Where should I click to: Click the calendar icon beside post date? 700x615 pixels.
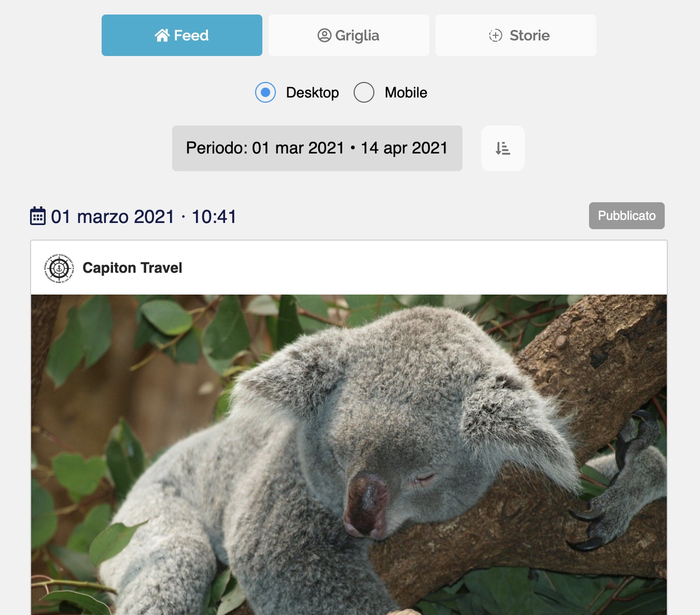point(38,216)
